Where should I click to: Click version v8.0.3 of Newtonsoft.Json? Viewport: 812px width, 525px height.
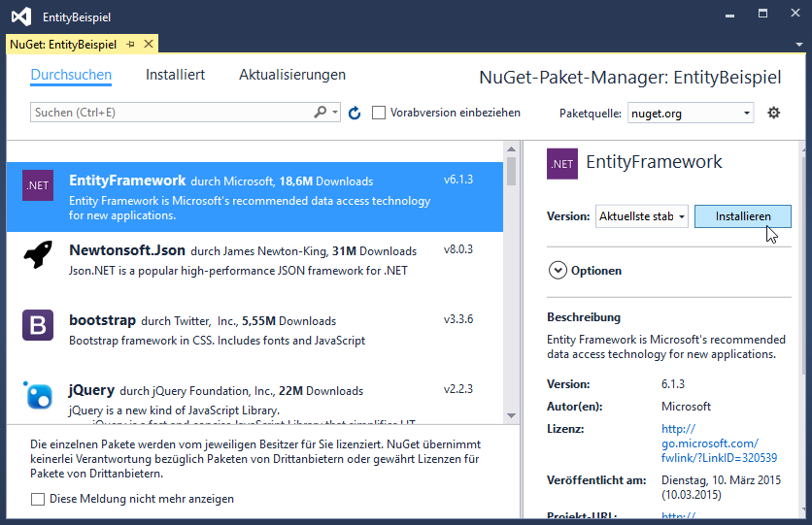(458, 249)
